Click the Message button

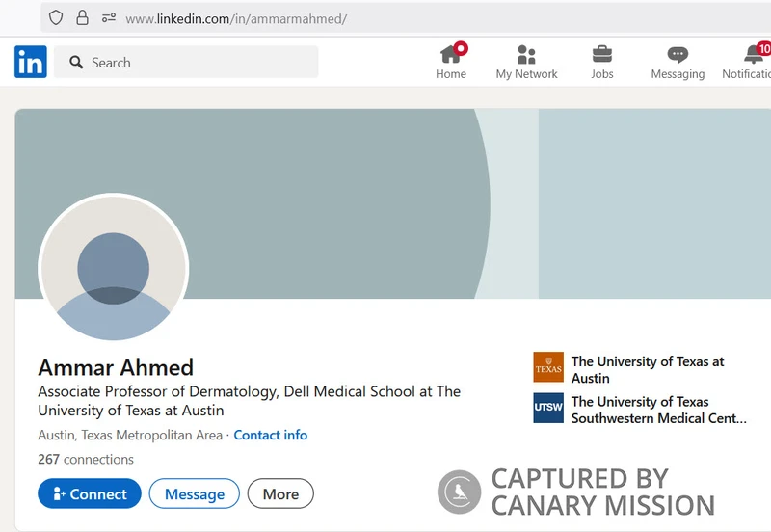(195, 493)
